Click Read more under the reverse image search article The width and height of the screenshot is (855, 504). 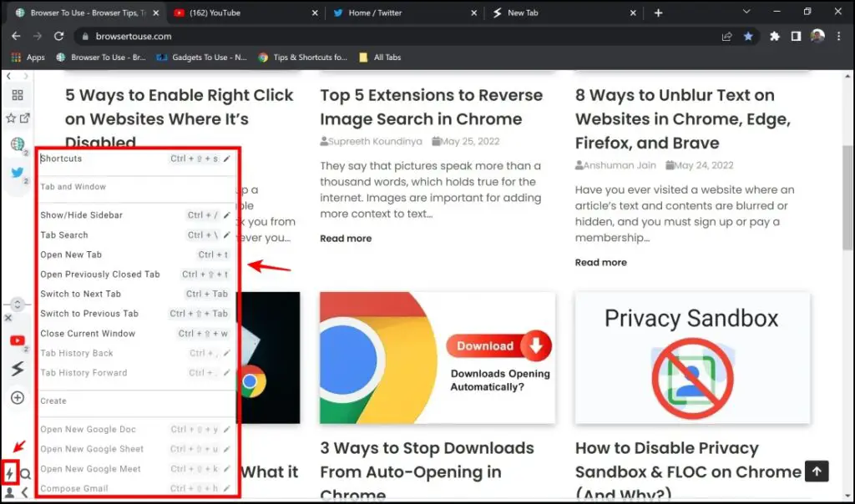coord(346,238)
